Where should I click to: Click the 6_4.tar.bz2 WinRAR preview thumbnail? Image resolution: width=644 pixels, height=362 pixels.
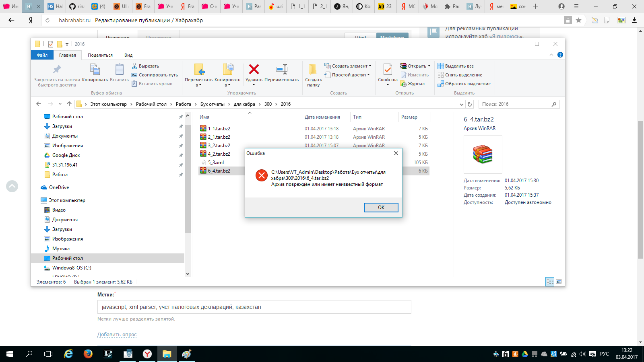(x=483, y=154)
